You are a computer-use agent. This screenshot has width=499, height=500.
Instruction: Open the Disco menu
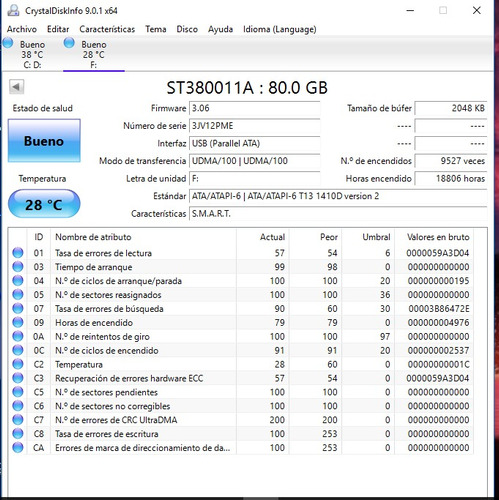[187, 29]
